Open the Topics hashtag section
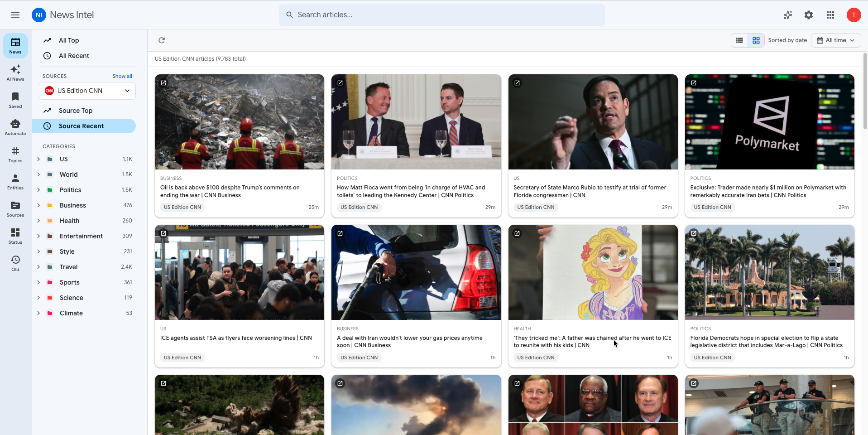 pos(15,155)
